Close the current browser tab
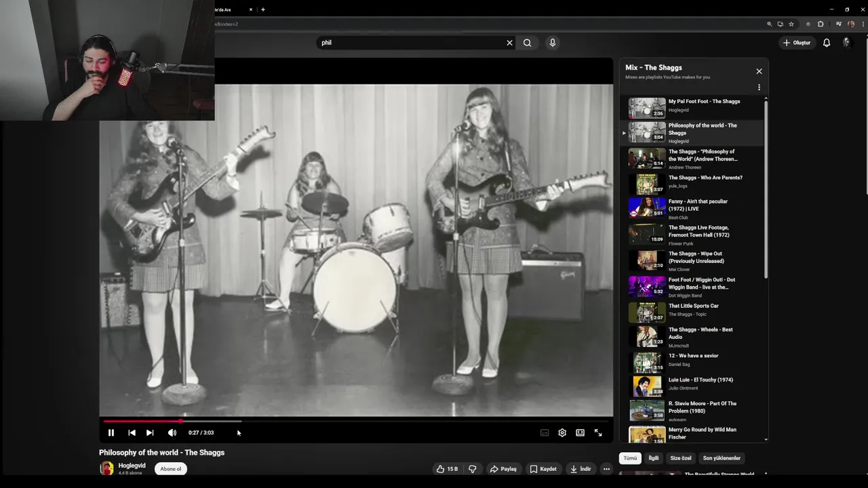 click(x=251, y=9)
